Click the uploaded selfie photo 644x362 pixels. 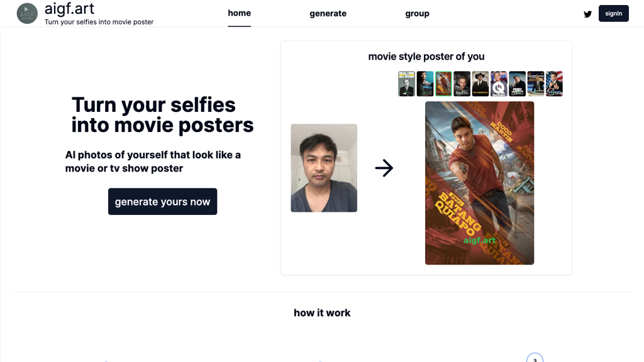click(324, 168)
